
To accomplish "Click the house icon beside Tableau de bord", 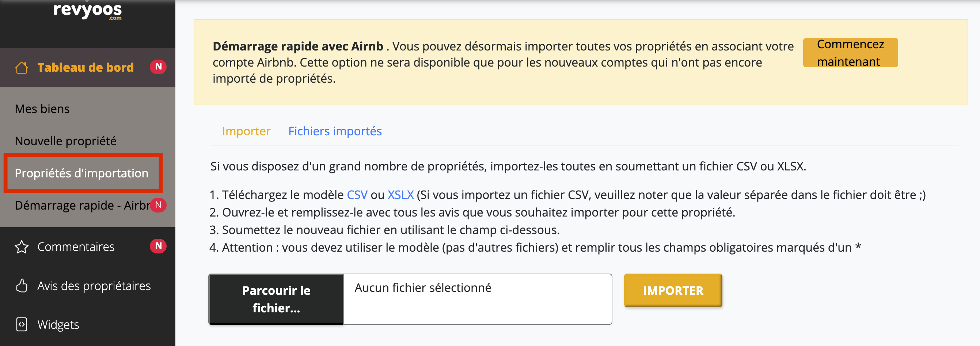I will click(22, 67).
